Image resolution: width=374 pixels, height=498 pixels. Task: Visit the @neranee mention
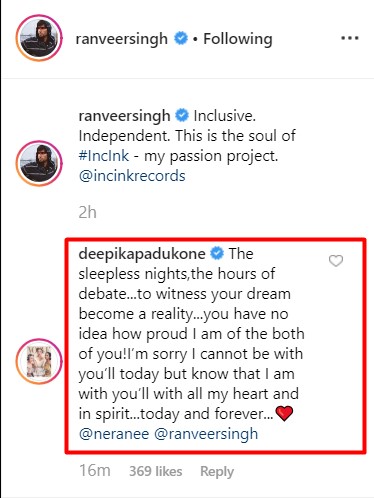tap(114, 434)
